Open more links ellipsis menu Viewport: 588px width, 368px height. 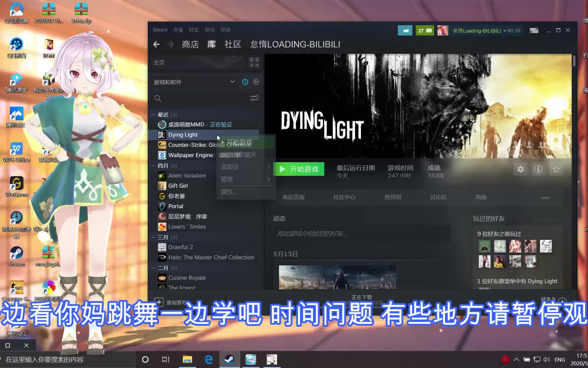545,198
